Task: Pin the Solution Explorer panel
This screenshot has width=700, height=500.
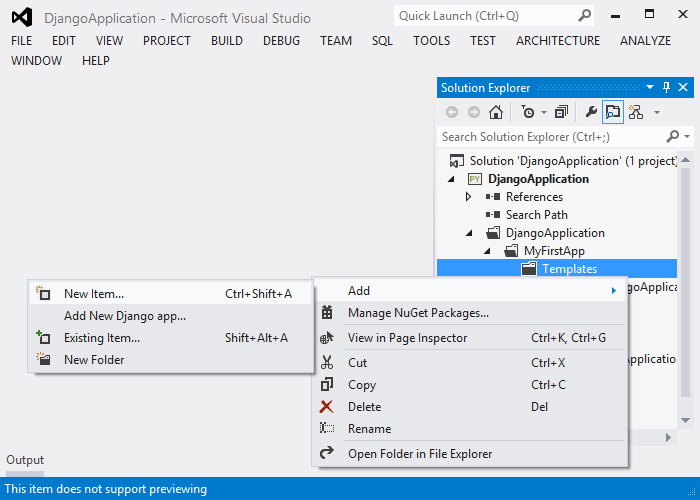Action: tap(666, 87)
